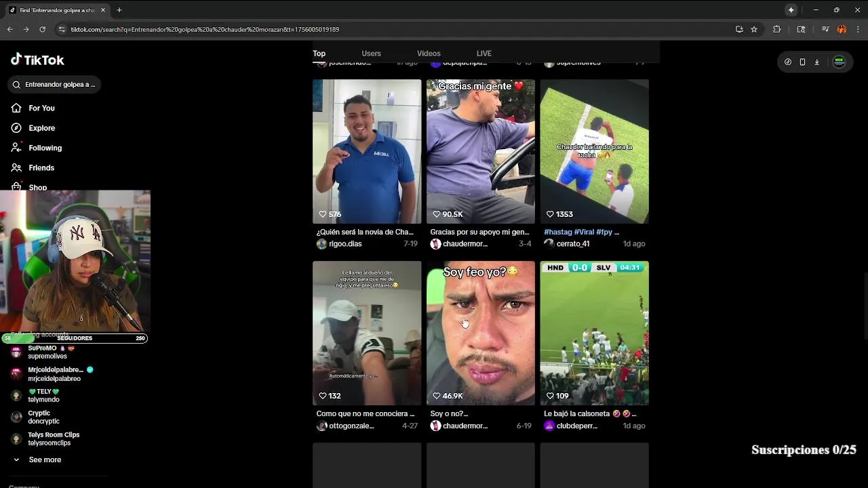Open the 'Gracias mi gente' video thumbnail
The width and height of the screenshot is (868, 488).
(481, 151)
